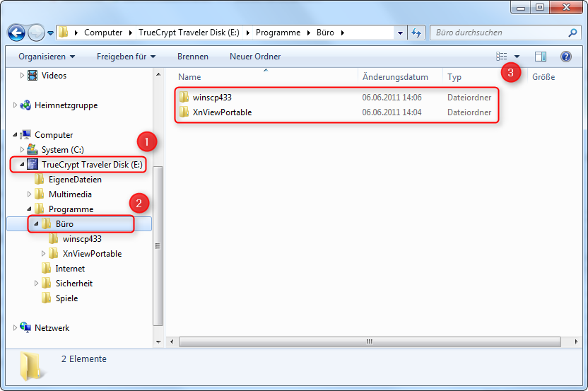Click the XnViewPortable folder icon in the tree
Screen dimensions: 588x391
pyautogui.click(x=54, y=253)
